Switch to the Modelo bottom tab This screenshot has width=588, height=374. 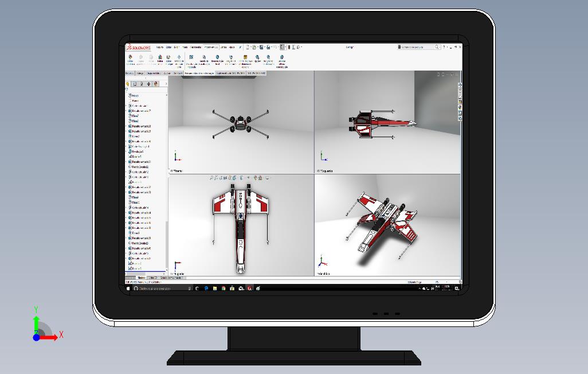coord(142,278)
